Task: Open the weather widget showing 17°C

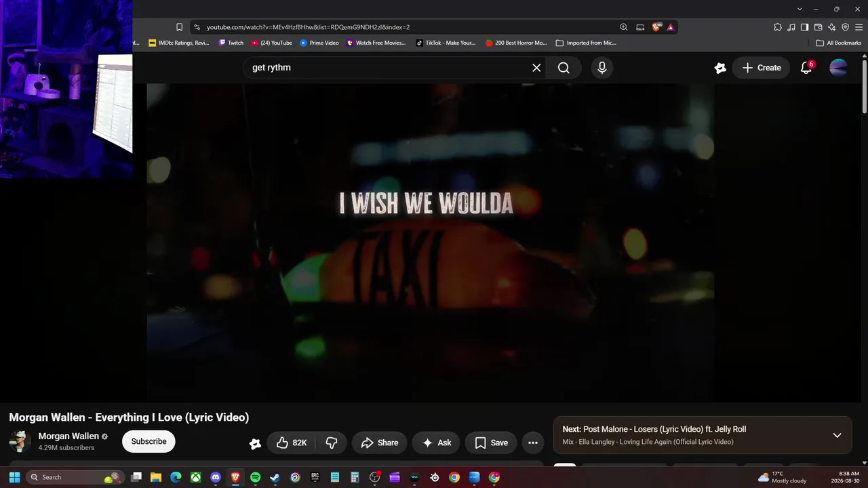Action: coord(782,477)
